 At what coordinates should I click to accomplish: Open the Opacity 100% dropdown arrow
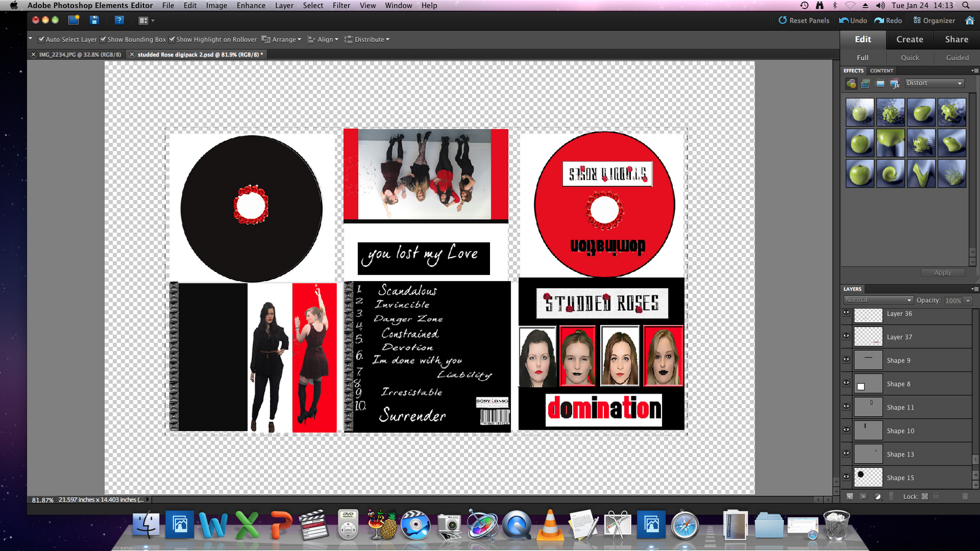[x=968, y=301]
